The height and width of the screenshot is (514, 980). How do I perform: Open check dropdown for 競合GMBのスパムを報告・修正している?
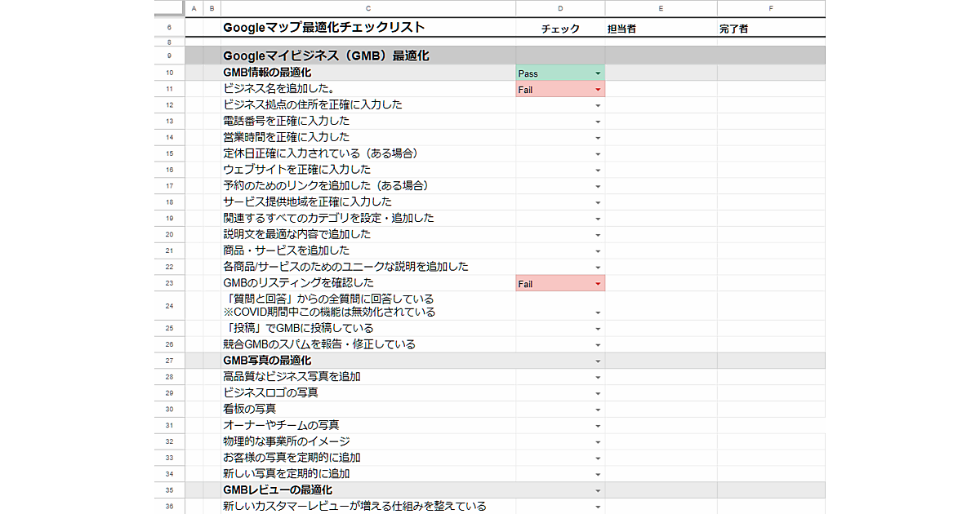pos(598,345)
